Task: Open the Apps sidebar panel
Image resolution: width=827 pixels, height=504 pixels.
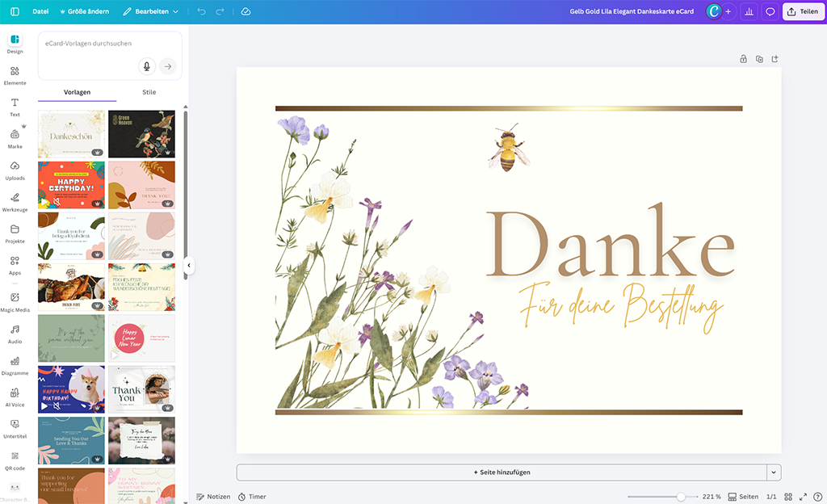Action: tap(15, 265)
